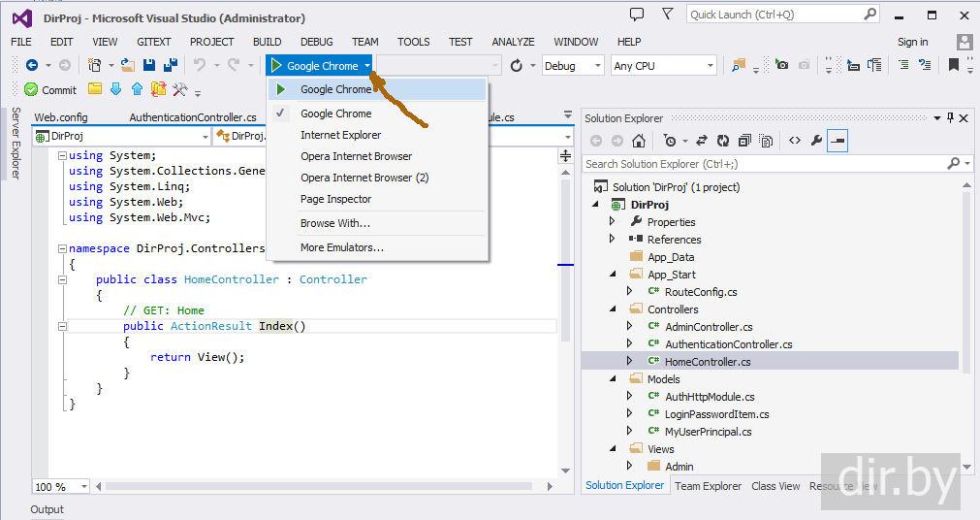The width and height of the screenshot is (980, 520).
Task: Open Properties wrench icon in Solution Explorer
Action: click(x=816, y=142)
